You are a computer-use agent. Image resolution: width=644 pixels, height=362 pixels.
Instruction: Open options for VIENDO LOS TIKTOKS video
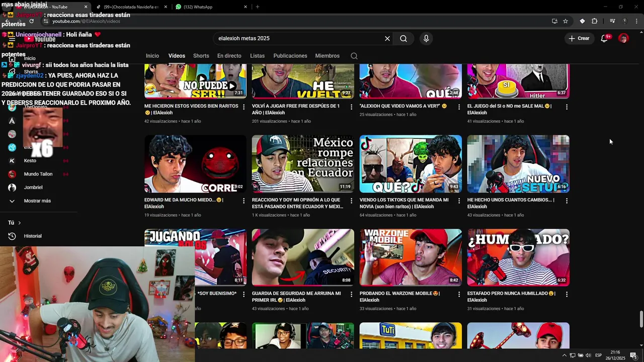pos(459,201)
